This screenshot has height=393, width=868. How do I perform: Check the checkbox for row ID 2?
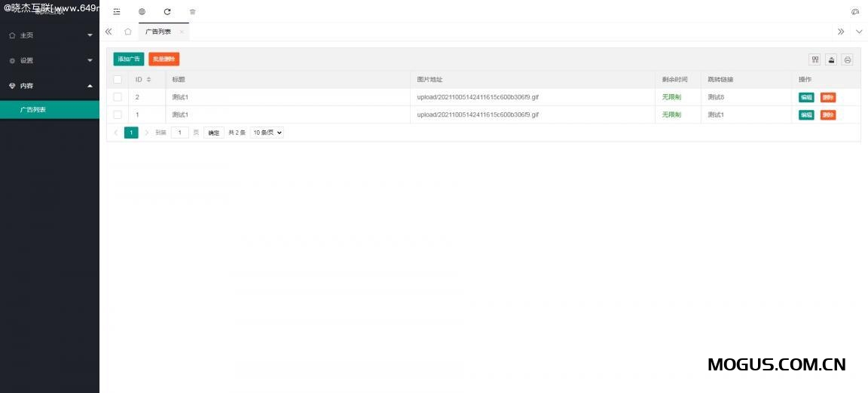118,97
